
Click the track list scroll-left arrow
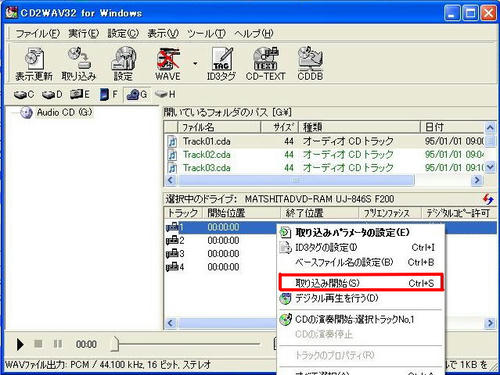[x=171, y=323]
